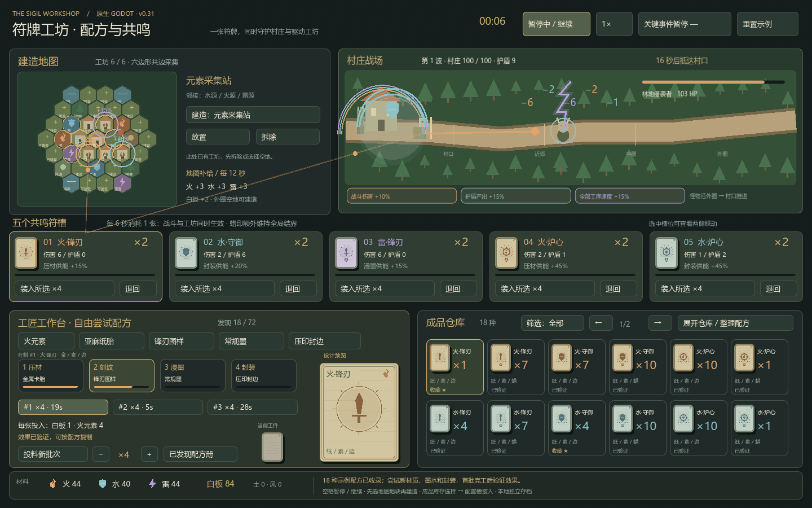Viewport: 812px width, 508px height.
Task: Open the 锋刃图样 pattern dropdown
Action: click(182, 341)
